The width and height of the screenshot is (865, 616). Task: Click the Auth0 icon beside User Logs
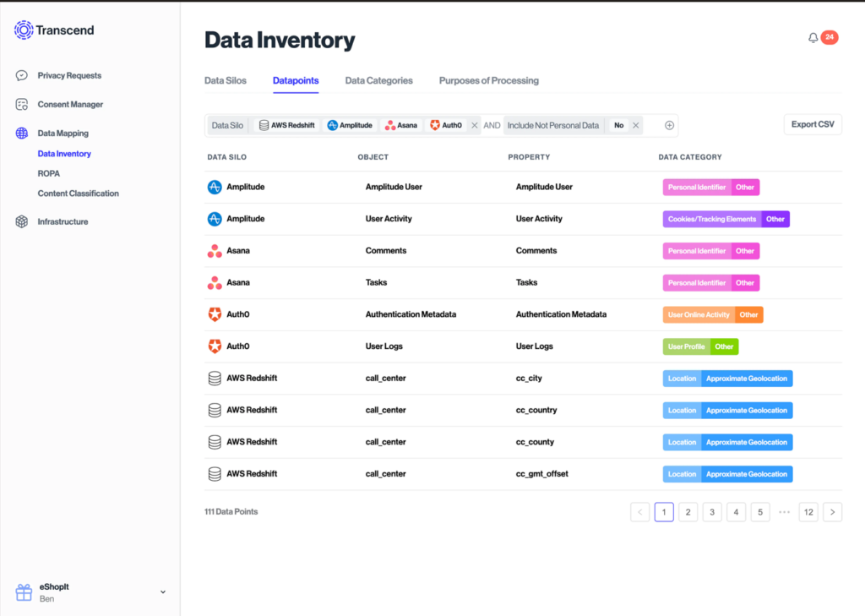(214, 346)
